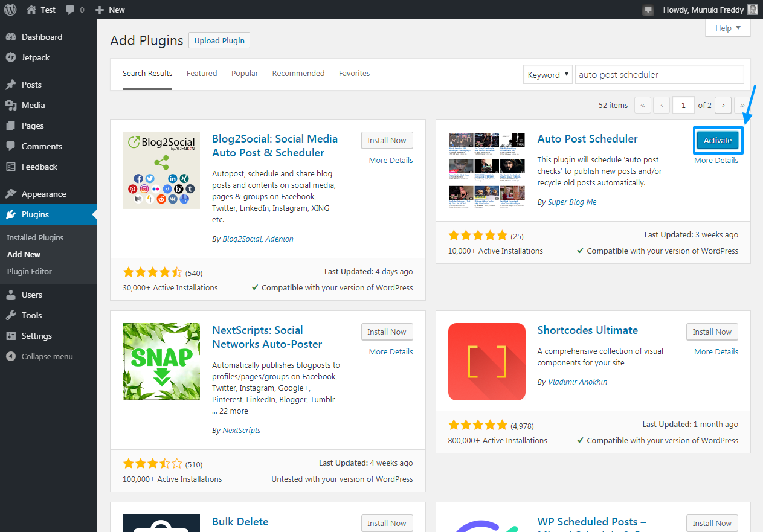Switch to the Featured tab
The width and height of the screenshot is (763, 532).
pyautogui.click(x=202, y=74)
